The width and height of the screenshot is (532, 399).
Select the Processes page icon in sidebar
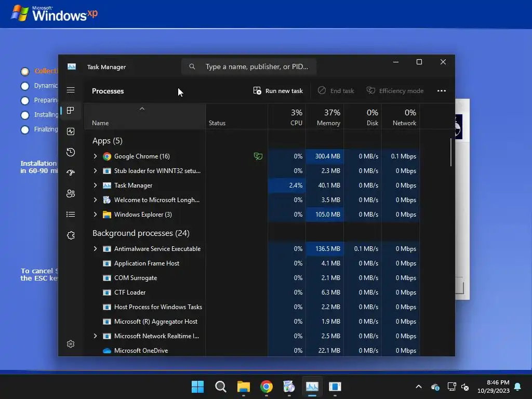pyautogui.click(x=71, y=111)
